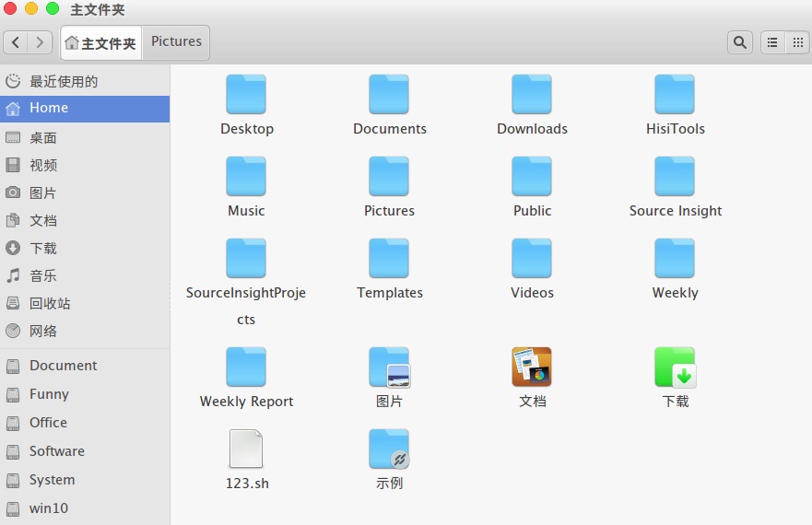Click the yellow minimize window button

tap(31, 8)
